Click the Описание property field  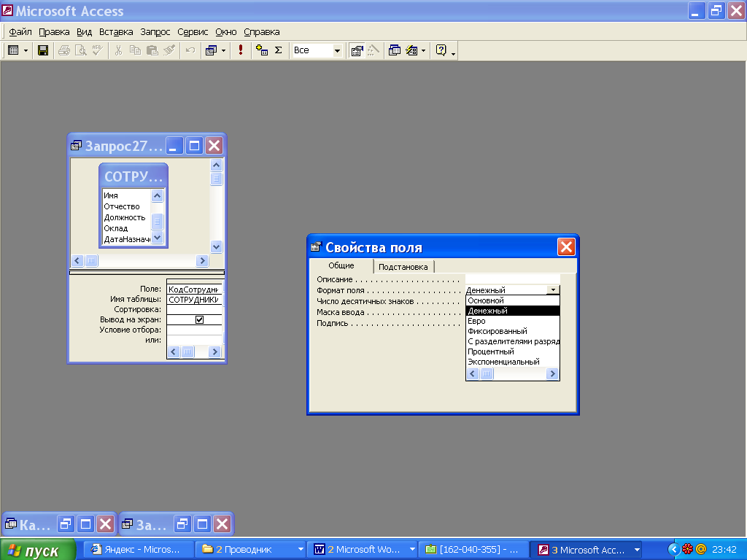[x=512, y=279]
